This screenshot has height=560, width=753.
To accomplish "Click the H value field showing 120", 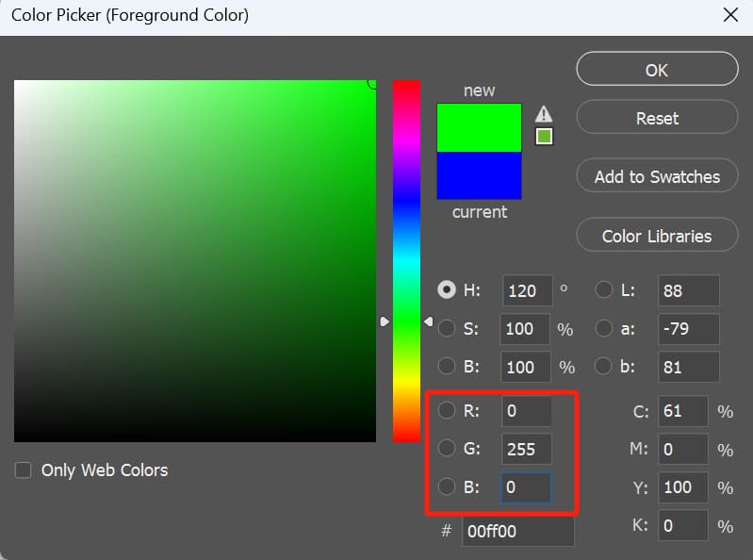I will point(527,290).
